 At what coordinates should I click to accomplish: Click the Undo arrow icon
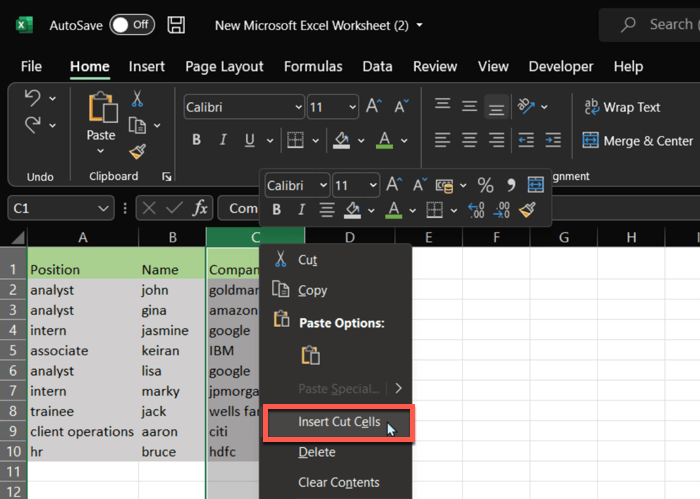click(x=32, y=99)
